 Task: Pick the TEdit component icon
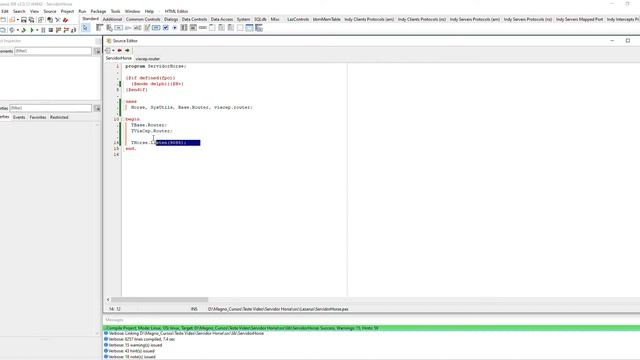137,28
